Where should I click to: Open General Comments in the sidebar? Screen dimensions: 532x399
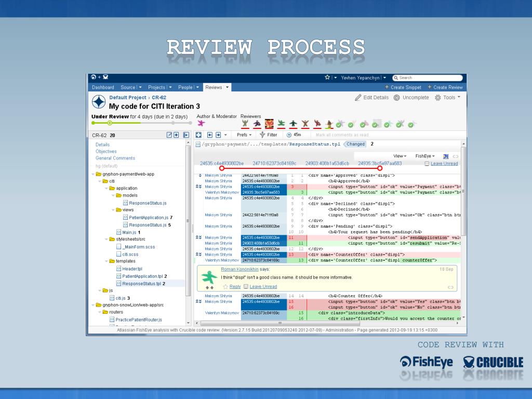point(115,158)
